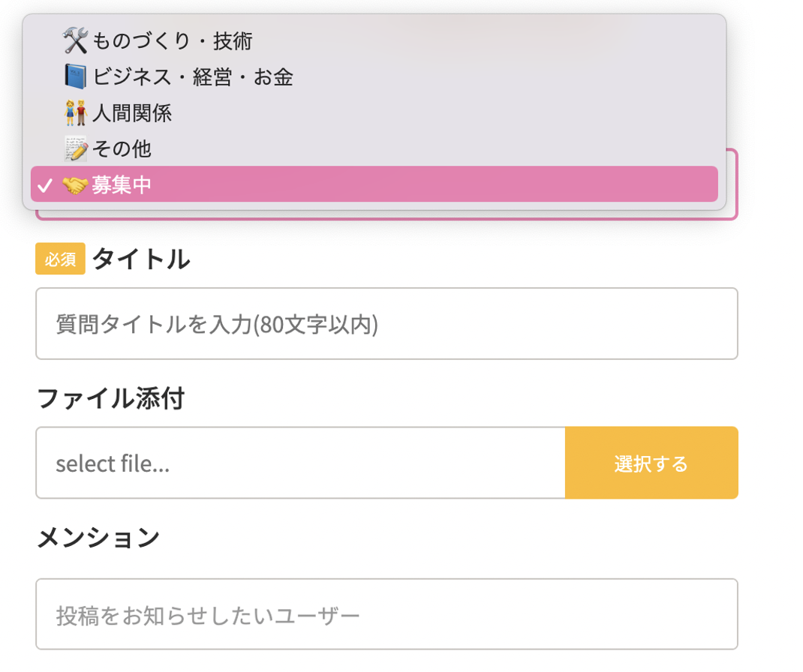Pick the 人間関係 category option
803x672 pixels.
(x=132, y=112)
